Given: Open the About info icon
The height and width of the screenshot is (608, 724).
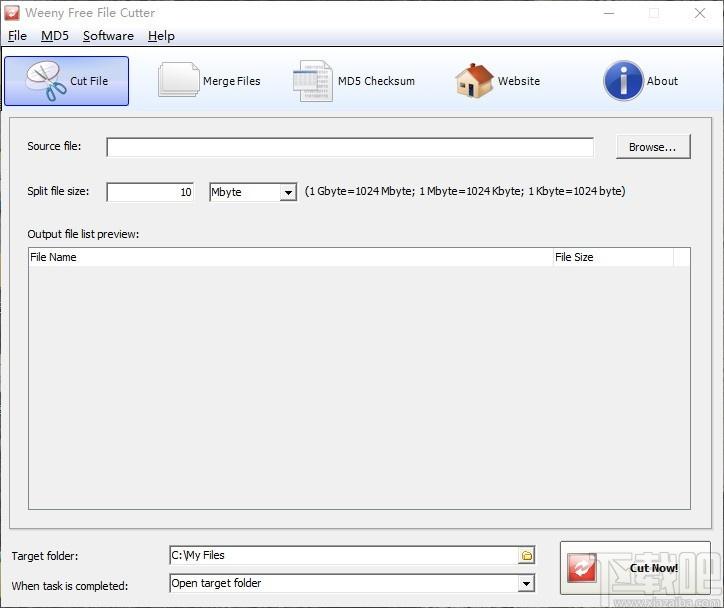Looking at the screenshot, I should click(623, 81).
